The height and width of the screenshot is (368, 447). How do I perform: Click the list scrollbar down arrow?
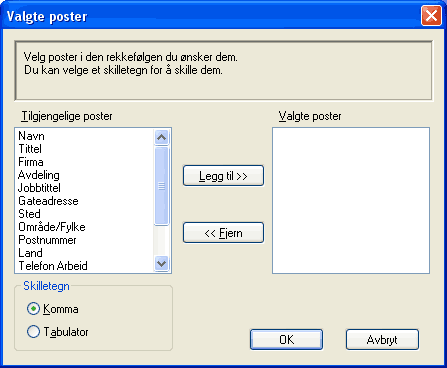pos(162,264)
